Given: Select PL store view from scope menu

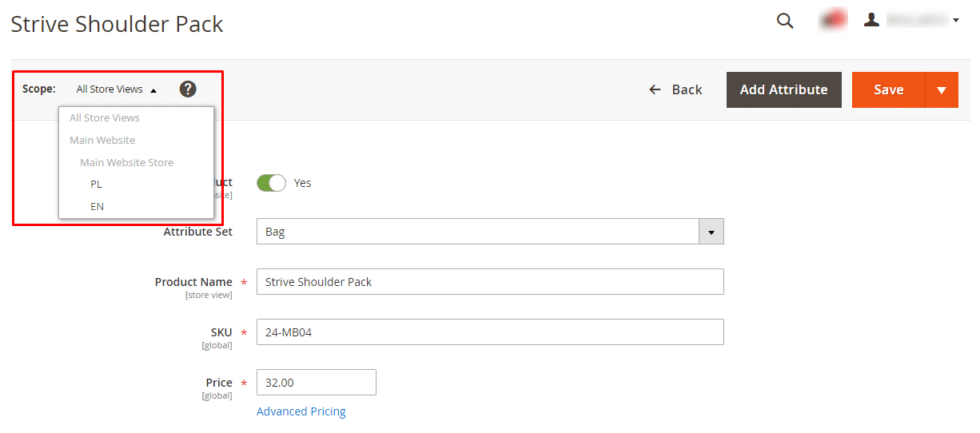Looking at the screenshot, I should tap(96, 184).
